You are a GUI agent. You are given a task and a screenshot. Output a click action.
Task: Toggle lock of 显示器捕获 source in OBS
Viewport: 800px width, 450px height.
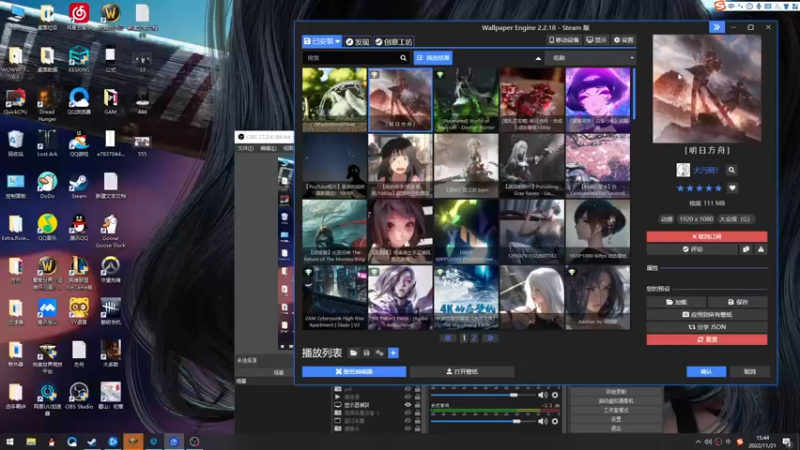(x=417, y=405)
